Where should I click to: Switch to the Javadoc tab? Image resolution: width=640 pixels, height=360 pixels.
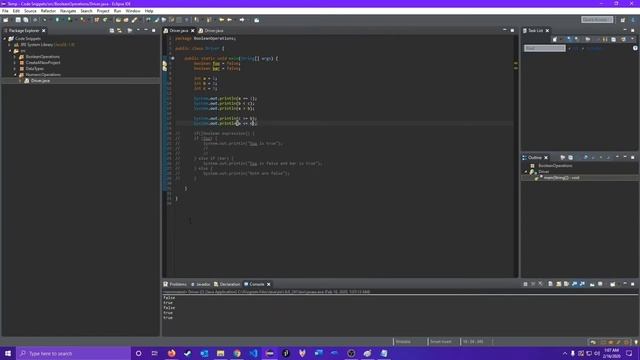click(200, 284)
